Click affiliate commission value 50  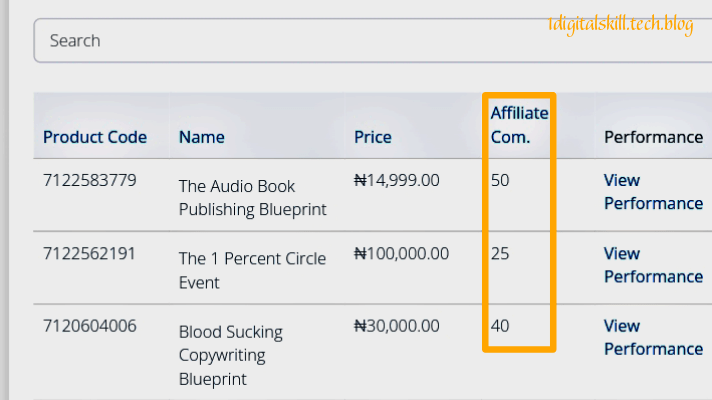500,181
